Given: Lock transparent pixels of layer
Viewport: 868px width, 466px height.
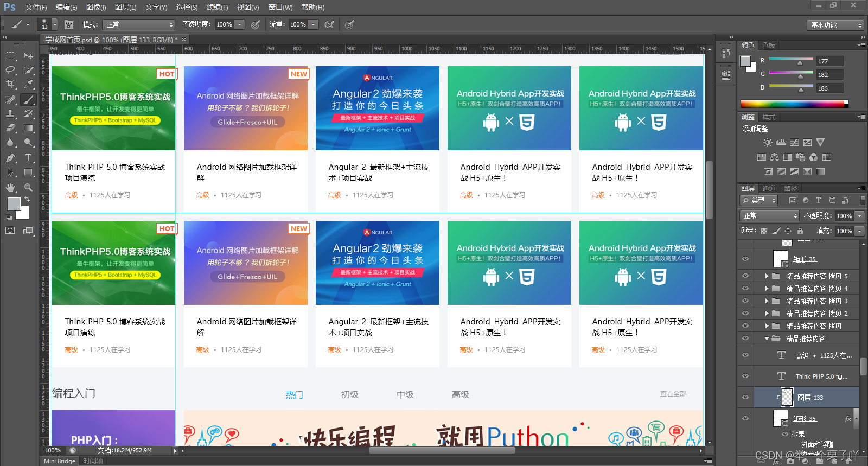Looking at the screenshot, I should click(764, 231).
